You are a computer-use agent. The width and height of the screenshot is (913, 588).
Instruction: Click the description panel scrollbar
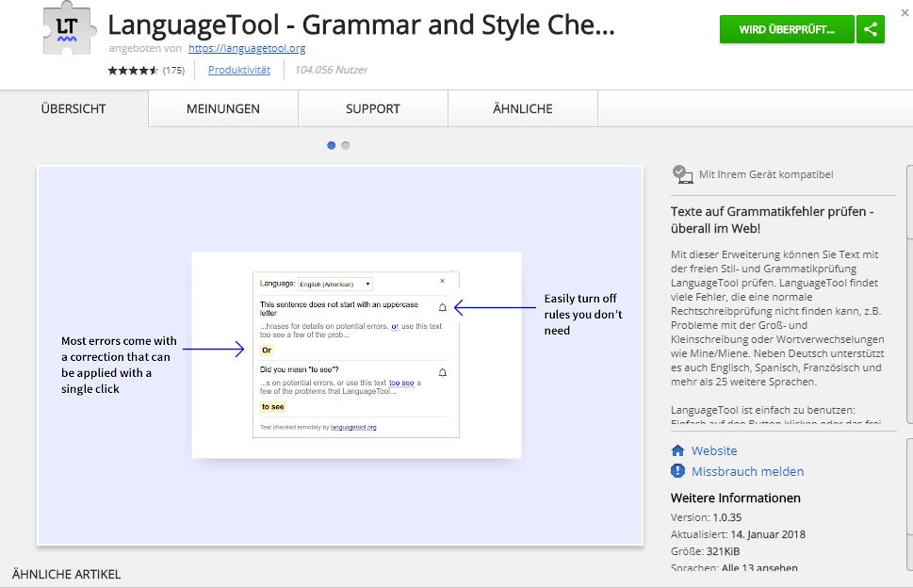(x=909, y=294)
